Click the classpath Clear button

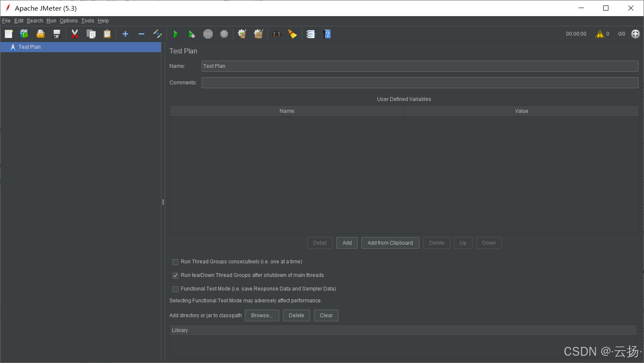coord(326,316)
